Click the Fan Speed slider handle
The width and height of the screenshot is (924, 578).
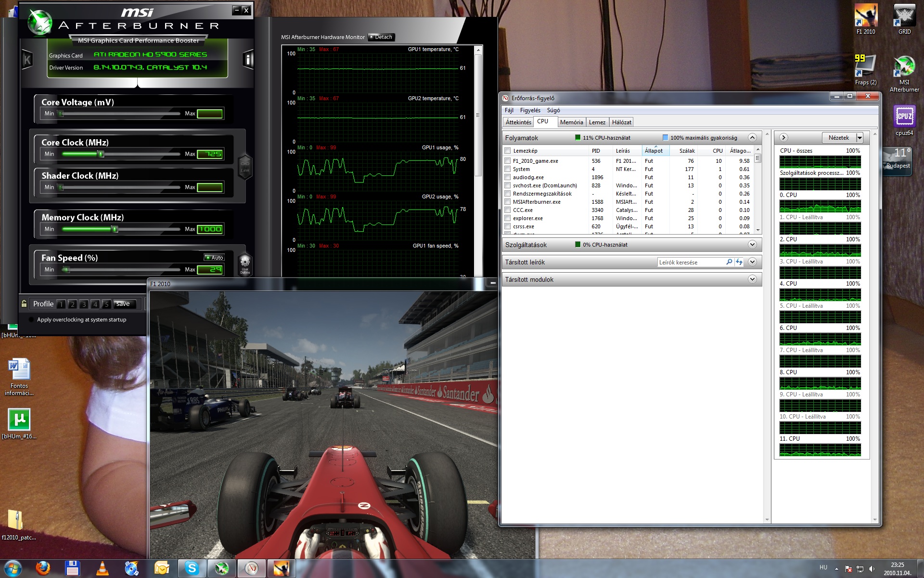(x=66, y=270)
